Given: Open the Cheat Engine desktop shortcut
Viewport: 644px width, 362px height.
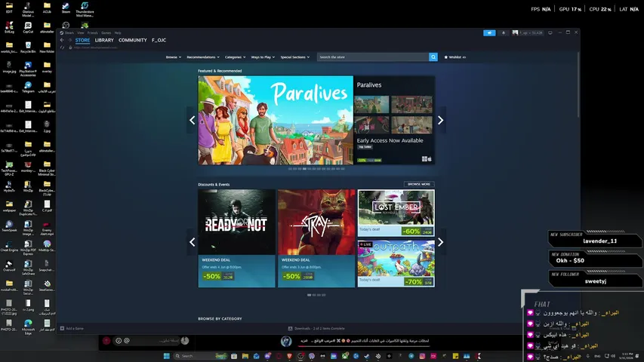Looking at the screenshot, I should tap(9, 246).
